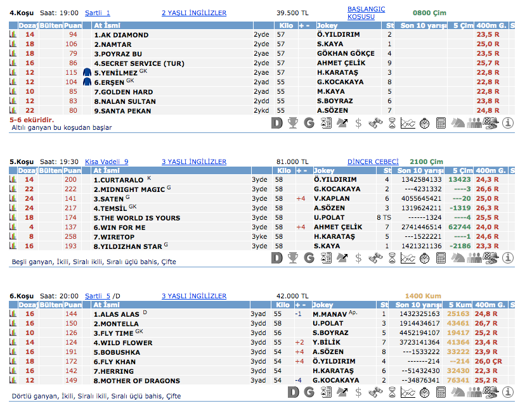Image resolution: width=532 pixels, height=413 pixels.
Task: Click the dollar sign icon under race 5
Action: click(358, 258)
